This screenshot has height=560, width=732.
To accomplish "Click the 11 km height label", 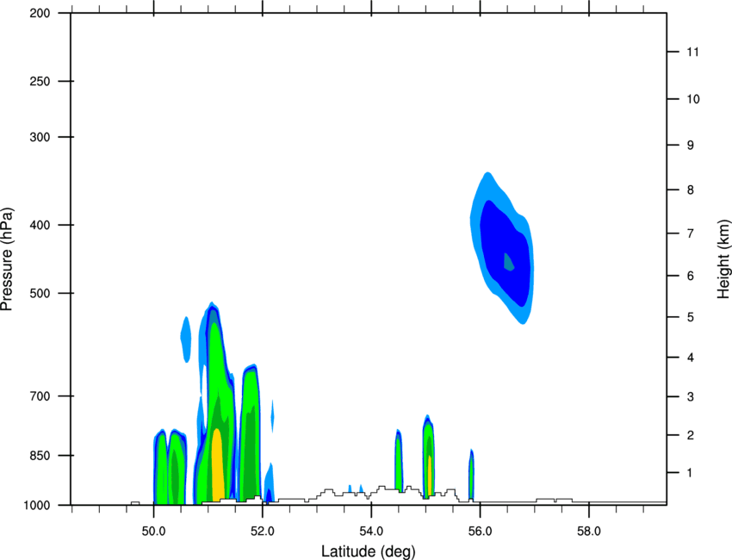I will coord(692,52).
